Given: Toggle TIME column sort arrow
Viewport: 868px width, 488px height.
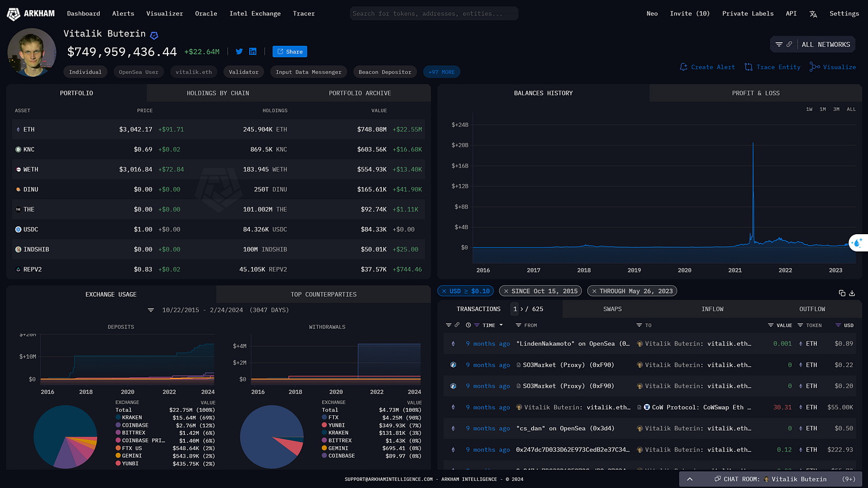Looking at the screenshot, I should (501, 325).
